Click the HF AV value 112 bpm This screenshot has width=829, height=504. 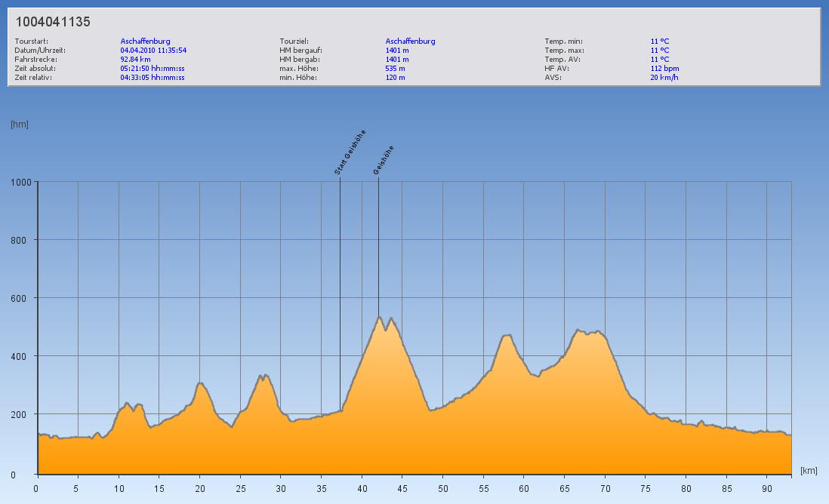664,68
